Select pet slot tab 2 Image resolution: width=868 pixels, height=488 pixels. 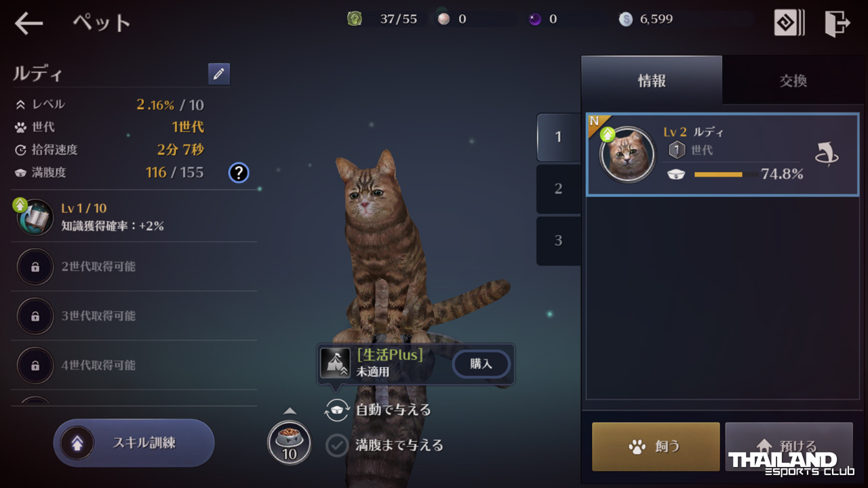pos(558,188)
